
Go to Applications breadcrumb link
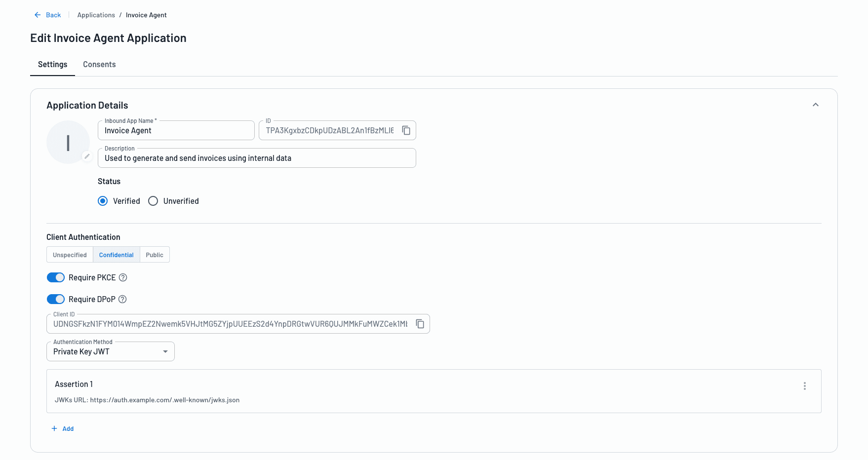[96, 15]
